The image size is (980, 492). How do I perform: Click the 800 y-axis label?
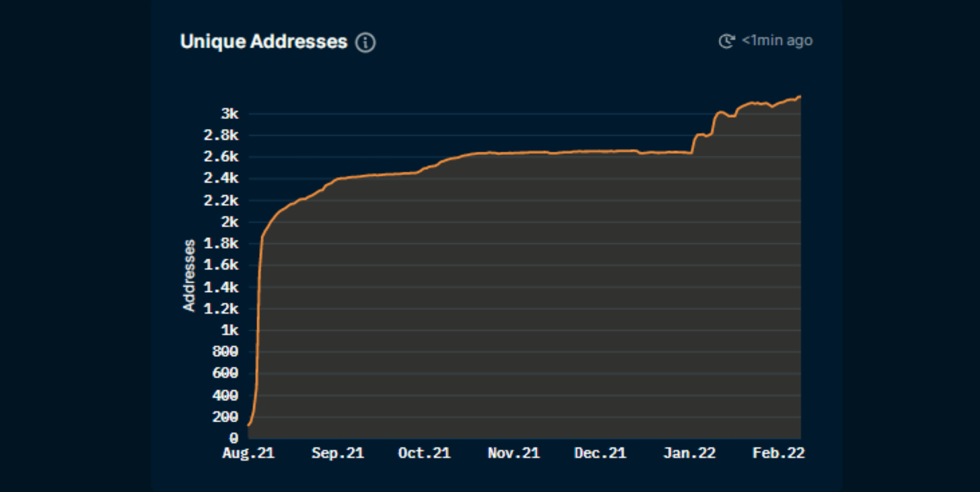225,352
